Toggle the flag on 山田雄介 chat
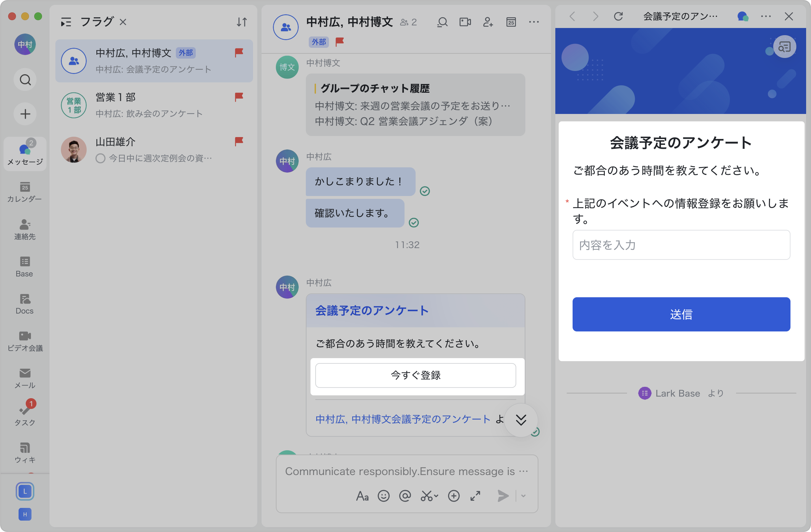This screenshot has height=532, width=811. tap(239, 141)
